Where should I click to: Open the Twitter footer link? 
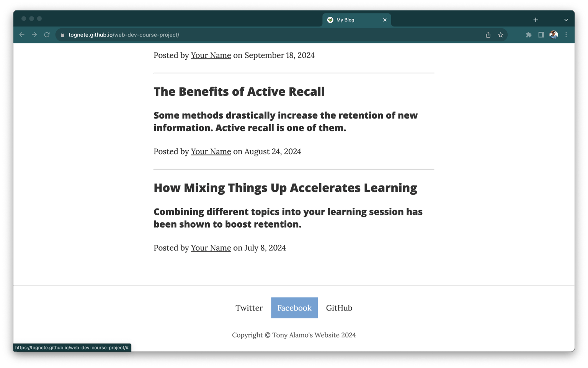(249, 308)
